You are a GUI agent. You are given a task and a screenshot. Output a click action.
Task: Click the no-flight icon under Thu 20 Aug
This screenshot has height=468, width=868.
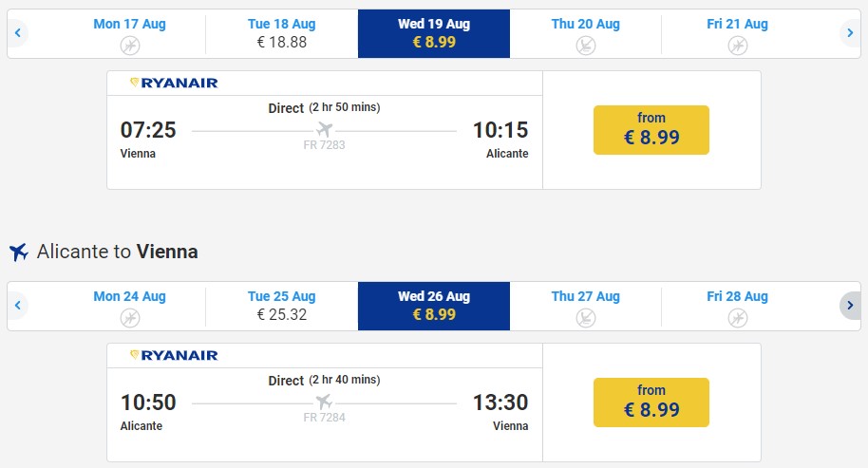coord(586,46)
